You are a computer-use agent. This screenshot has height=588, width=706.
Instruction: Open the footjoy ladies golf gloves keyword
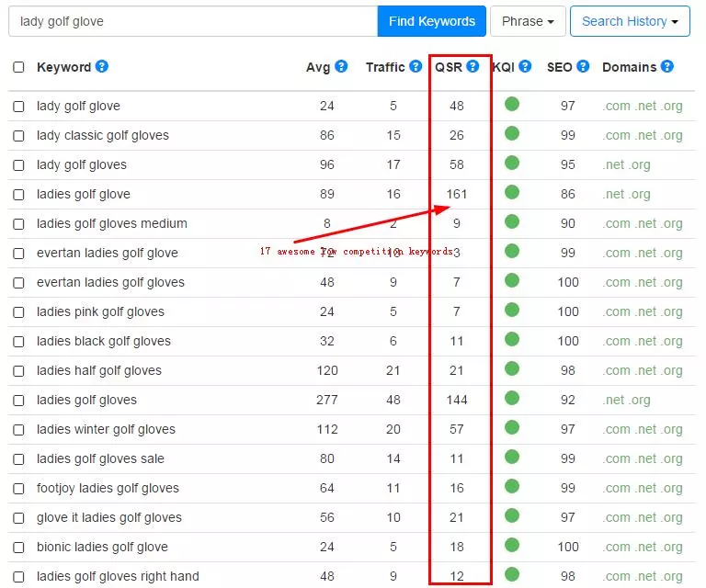pos(108,488)
